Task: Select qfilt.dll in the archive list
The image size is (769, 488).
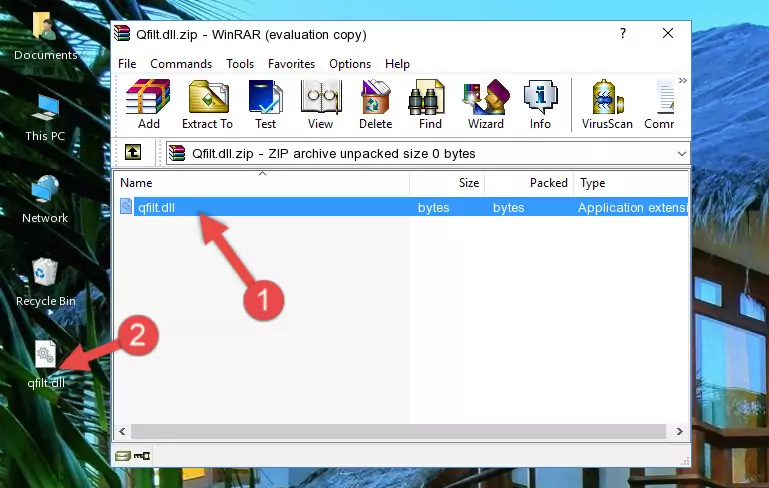Action: point(402,207)
